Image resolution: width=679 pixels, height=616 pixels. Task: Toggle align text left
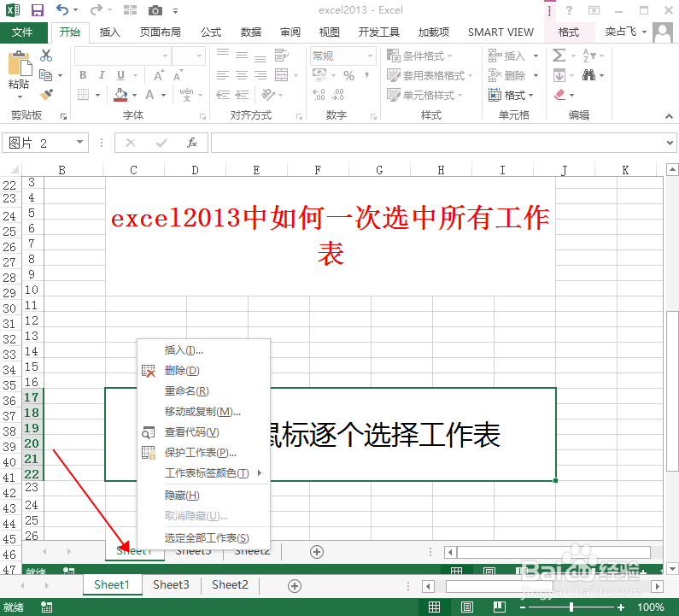[223, 75]
